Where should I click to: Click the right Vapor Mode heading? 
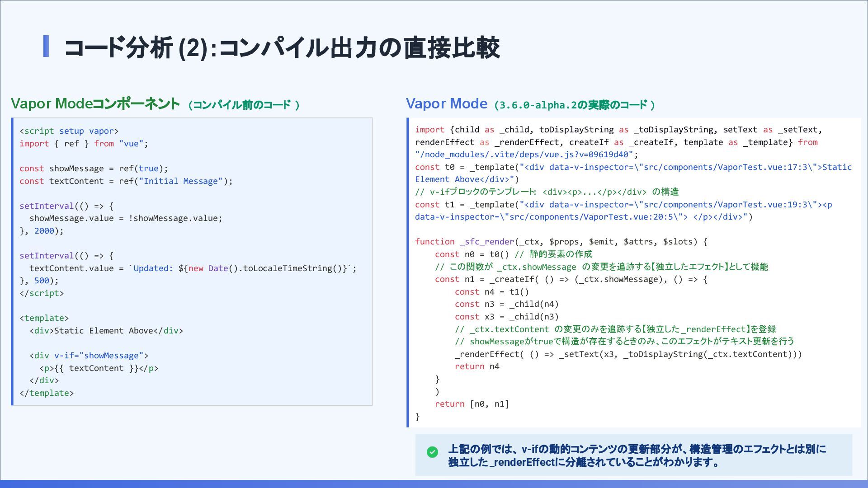pyautogui.click(x=446, y=104)
